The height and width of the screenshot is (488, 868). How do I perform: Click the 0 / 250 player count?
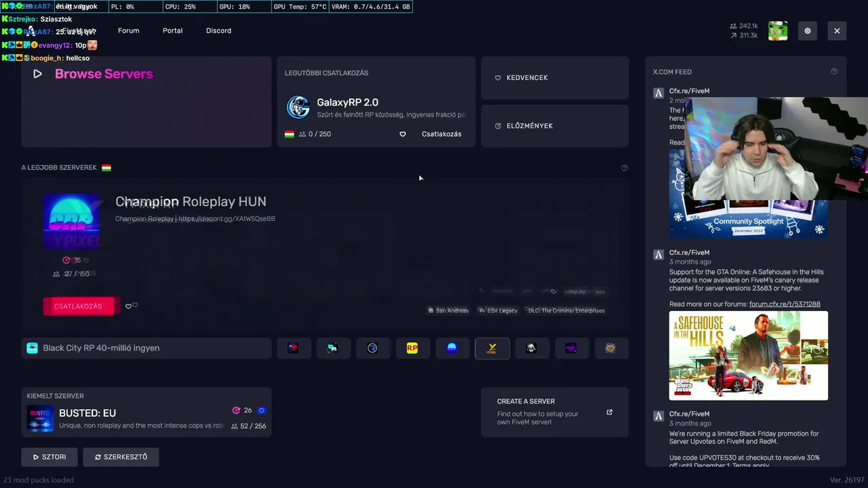[315, 134]
